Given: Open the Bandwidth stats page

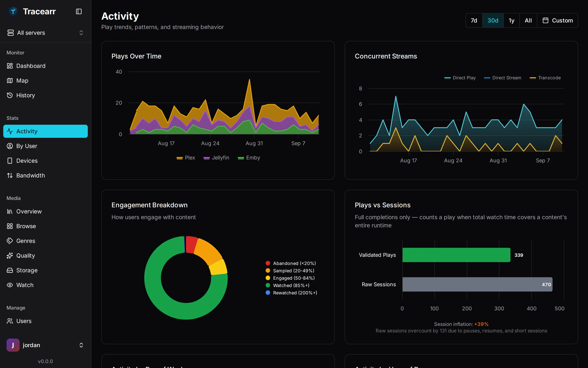Looking at the screenshot, I should (x=46, y=175).
